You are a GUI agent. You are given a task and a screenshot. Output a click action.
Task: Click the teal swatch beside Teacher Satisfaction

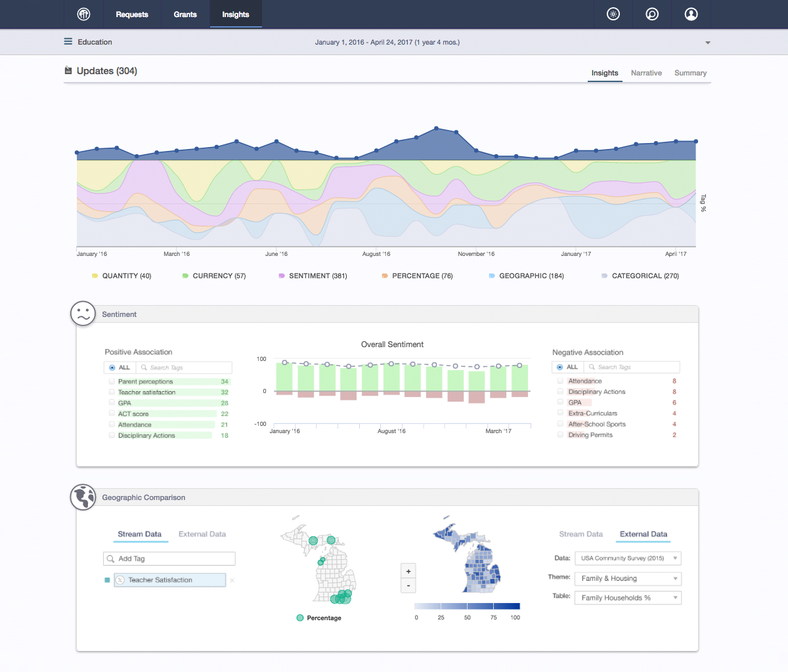(x=107, y=580)
